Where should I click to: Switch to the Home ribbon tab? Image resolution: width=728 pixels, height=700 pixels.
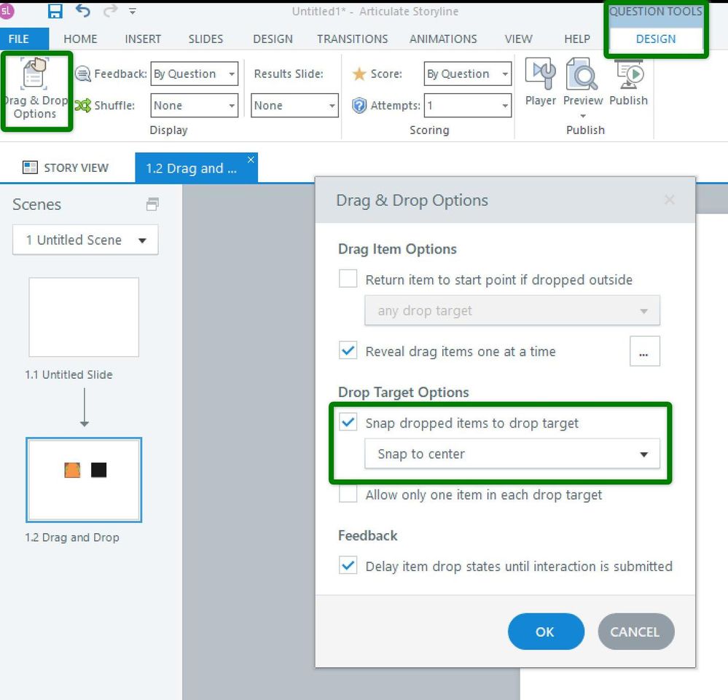tap(80, 39)
